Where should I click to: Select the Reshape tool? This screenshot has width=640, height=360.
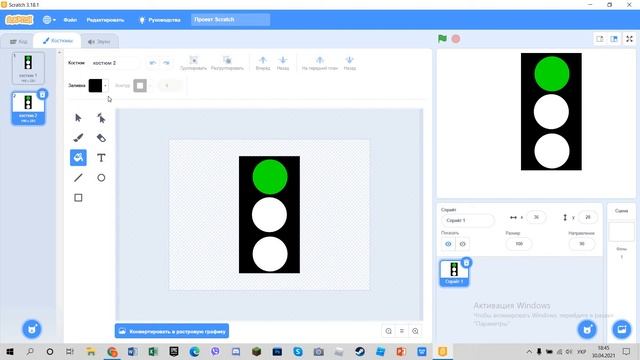tap(101, 118)
